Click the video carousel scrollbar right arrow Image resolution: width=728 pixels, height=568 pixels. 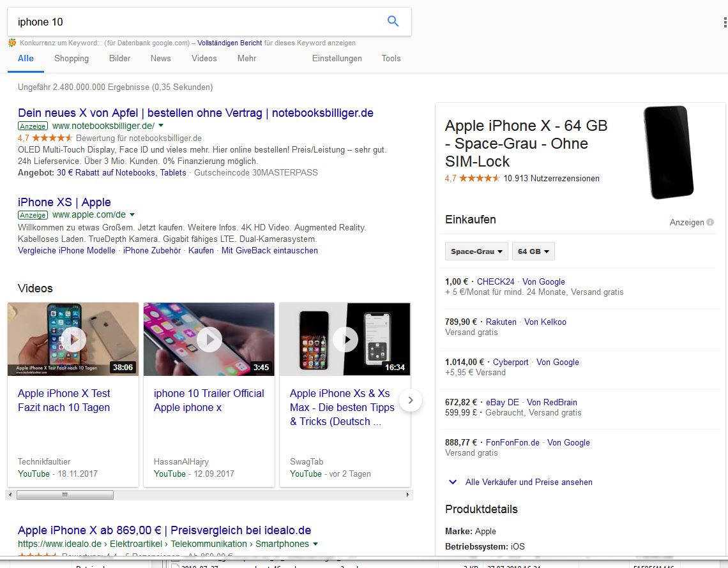tap(407, 495)
